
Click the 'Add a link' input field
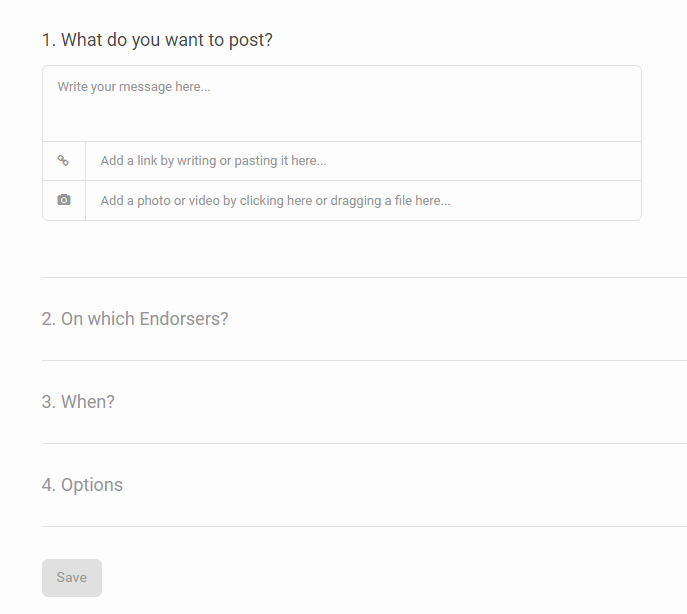tap(362, 161)
